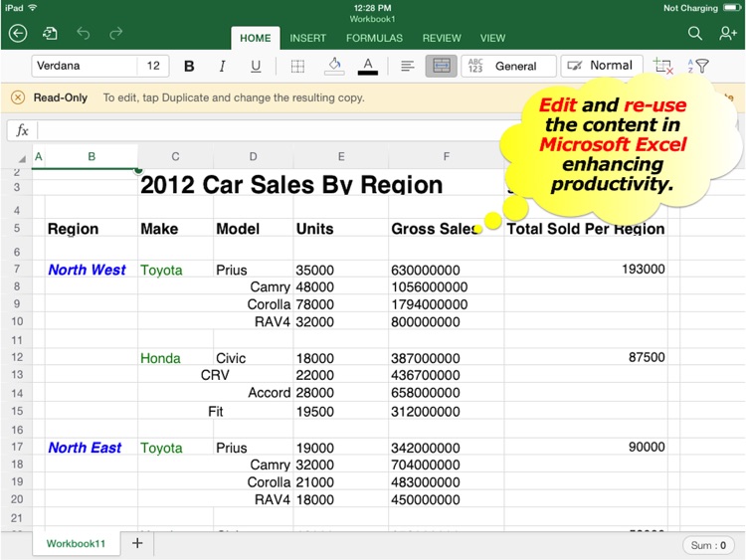Tap the fx function icon

coord(22,130)
